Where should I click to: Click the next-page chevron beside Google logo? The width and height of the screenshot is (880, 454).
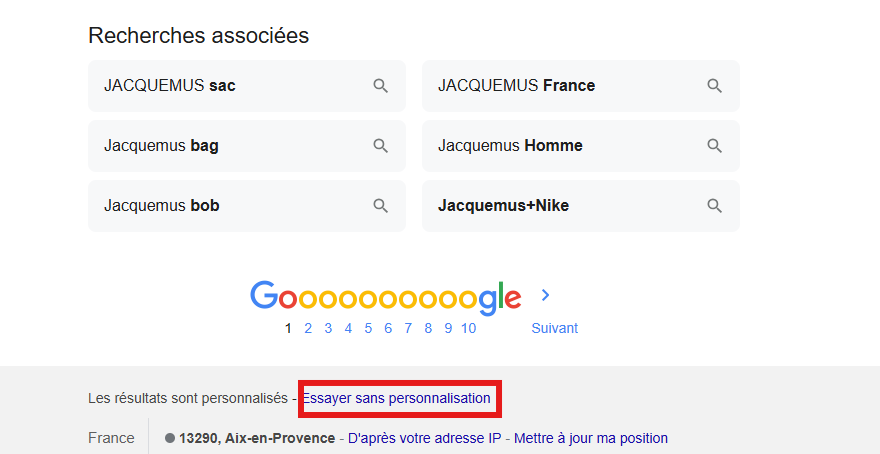pyautogui.click(x=545, y=295)
